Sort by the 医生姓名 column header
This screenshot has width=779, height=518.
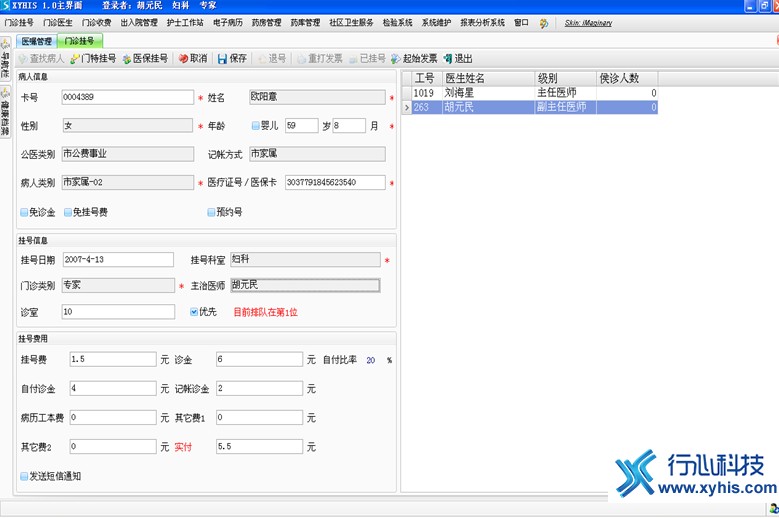[489, 78]
